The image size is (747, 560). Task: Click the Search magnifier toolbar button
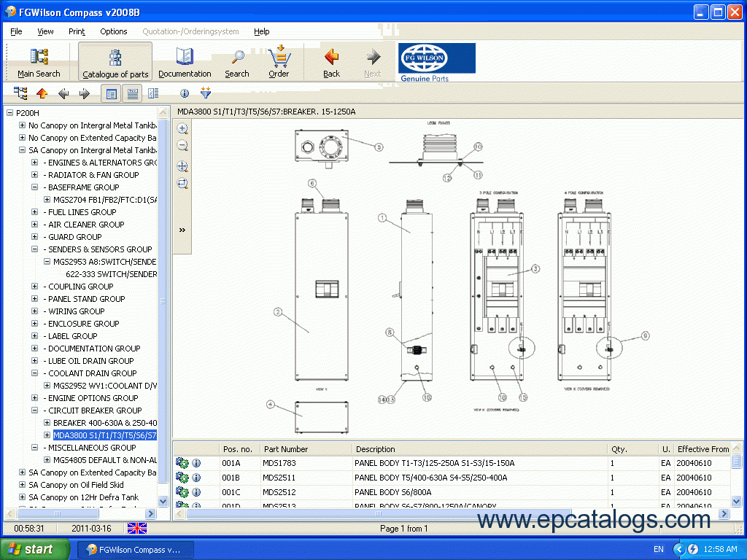click(237, 62)
